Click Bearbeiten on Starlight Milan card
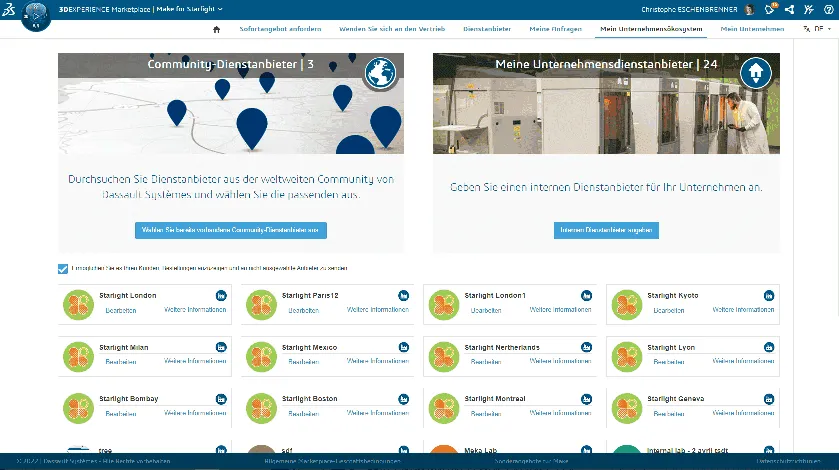This screenshot has width=839, height=470. (121, 362)
